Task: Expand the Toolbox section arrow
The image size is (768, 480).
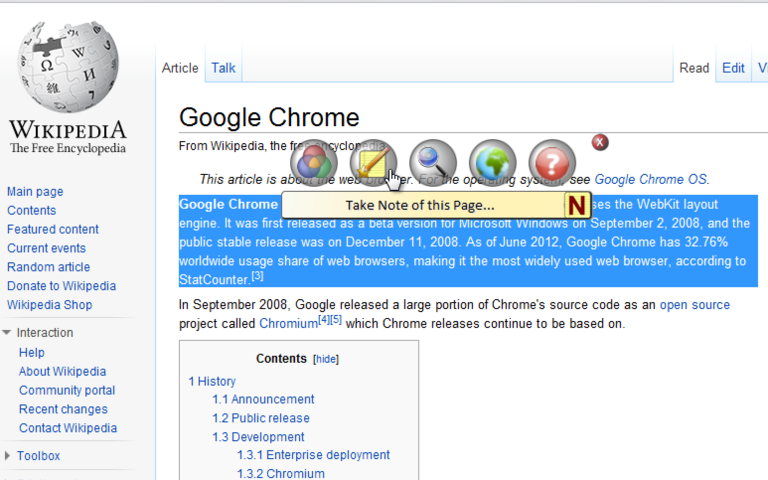Action: (x=7, y=456)
